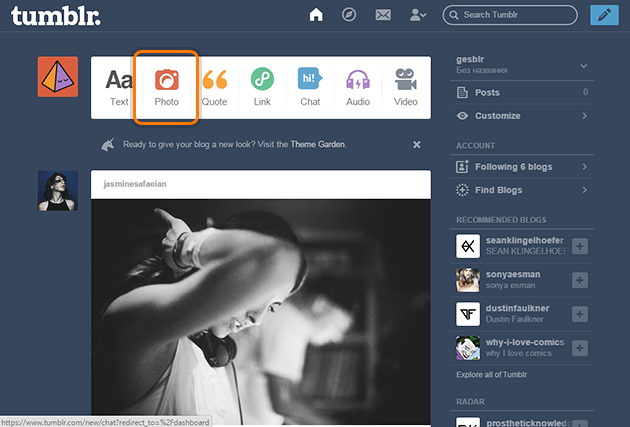The width and height of the screenshot is (630, 427).
Task: Follow seanklingelhoefer with the plus button
Action: (x=581, y=246)
